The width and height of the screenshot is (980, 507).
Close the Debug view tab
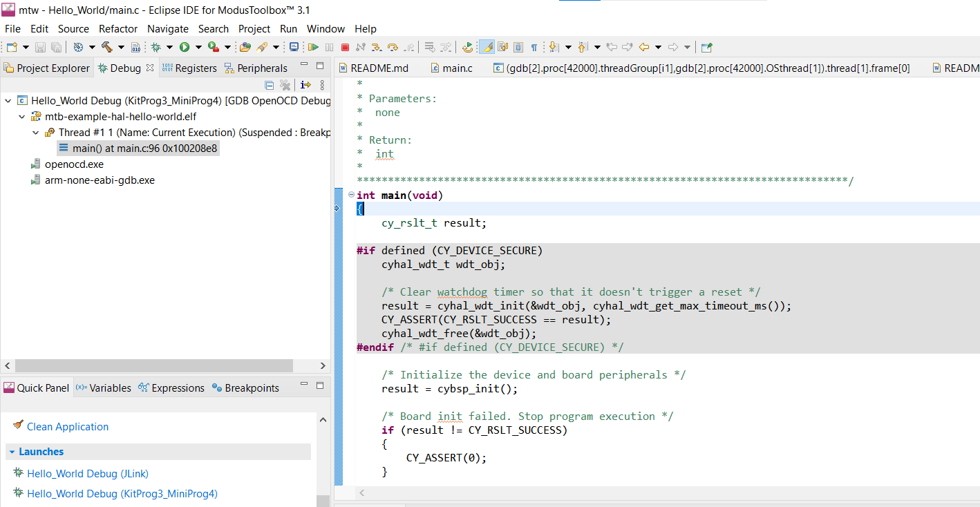tap(150, 68)
